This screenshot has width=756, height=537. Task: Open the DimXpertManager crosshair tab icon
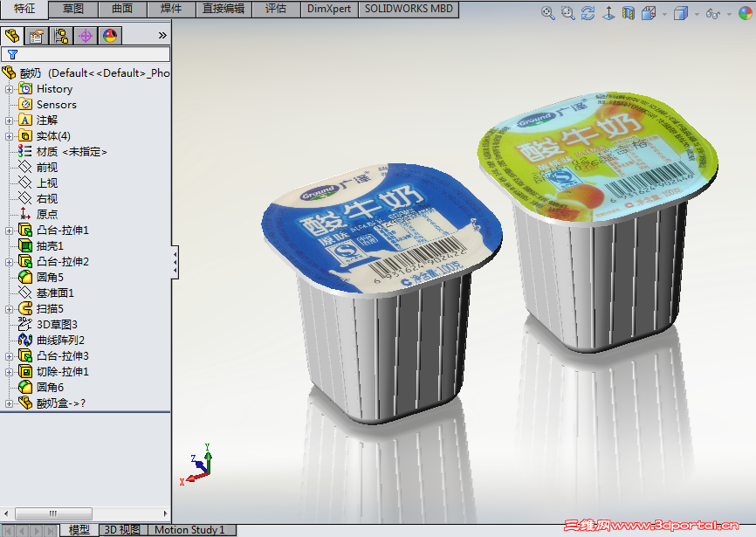click(x=86, y=36)
